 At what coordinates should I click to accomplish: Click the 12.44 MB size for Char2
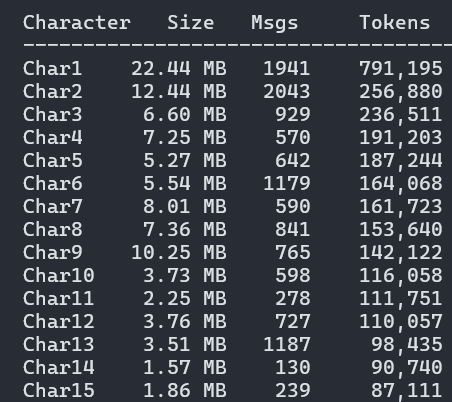click(x=179, y=91)
